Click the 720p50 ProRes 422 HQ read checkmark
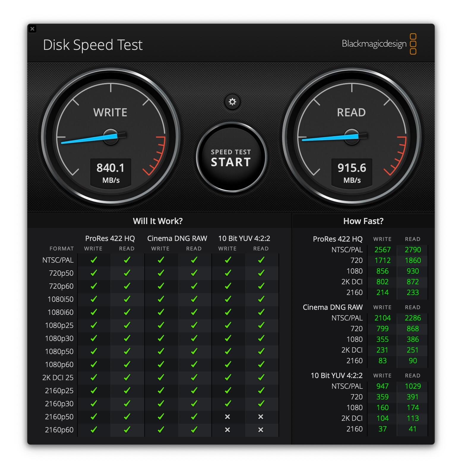The width and height of the screenshot is (462, 476). point(127,273)
